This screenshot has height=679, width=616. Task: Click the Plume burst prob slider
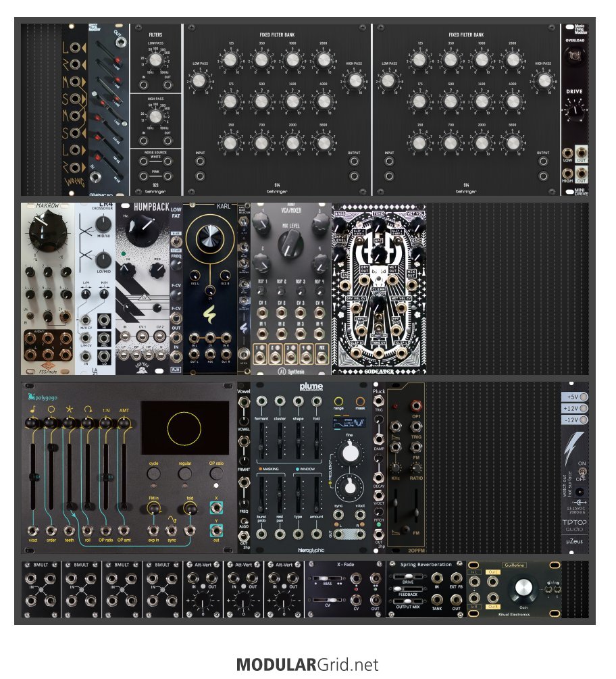261,495
